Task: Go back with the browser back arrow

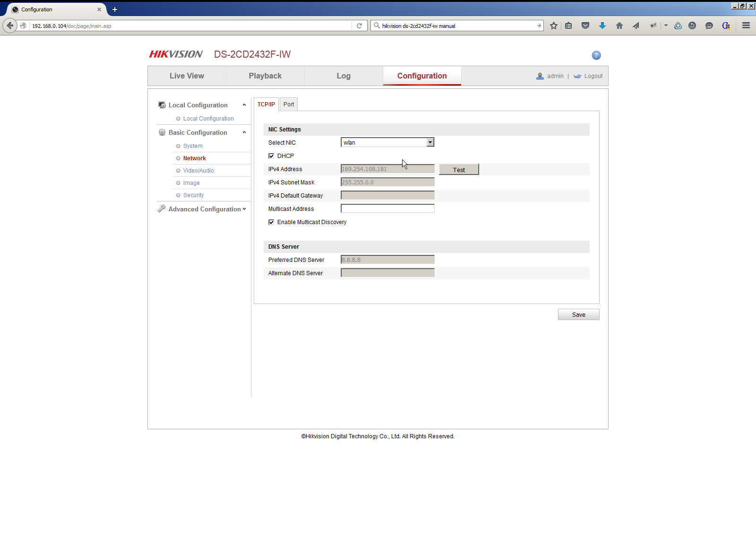Action: tap(10, 26)
